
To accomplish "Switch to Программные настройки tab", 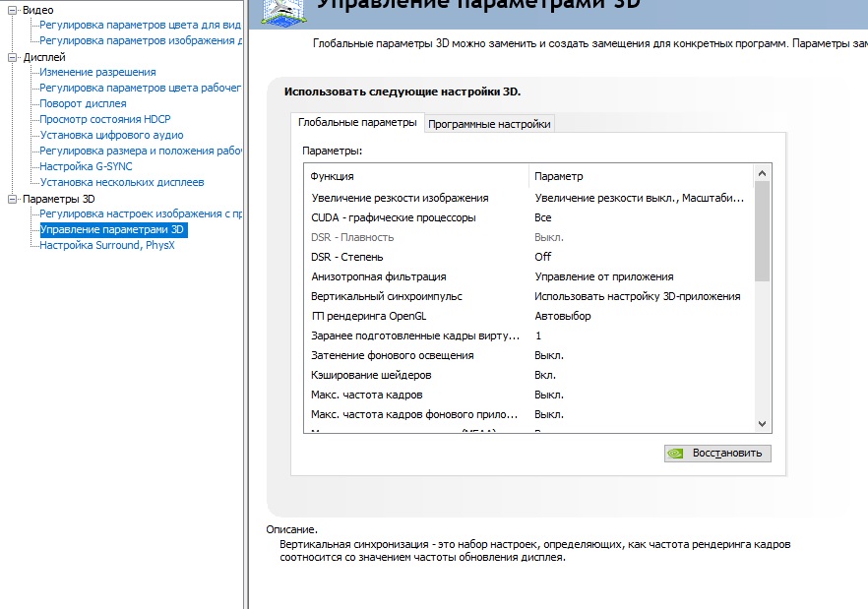I will click(x=489, y=124).
